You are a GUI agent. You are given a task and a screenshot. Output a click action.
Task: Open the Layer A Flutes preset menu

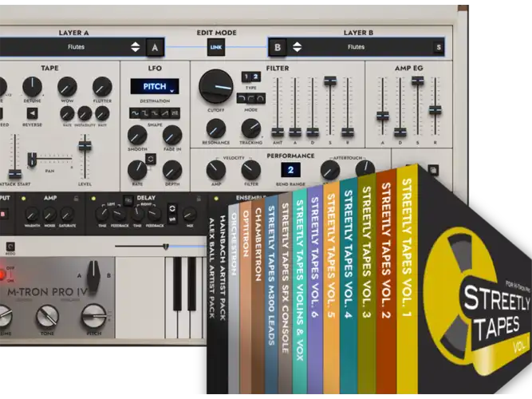[x=76, y=47]
